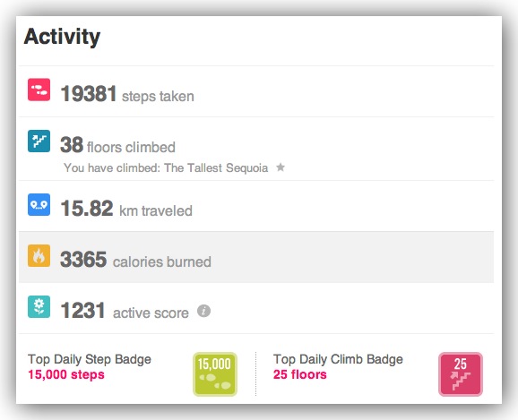This screenshot has width=518, height=420.
Task: Click the 15,000 steps pink link
Action: (x=66, y=374)
